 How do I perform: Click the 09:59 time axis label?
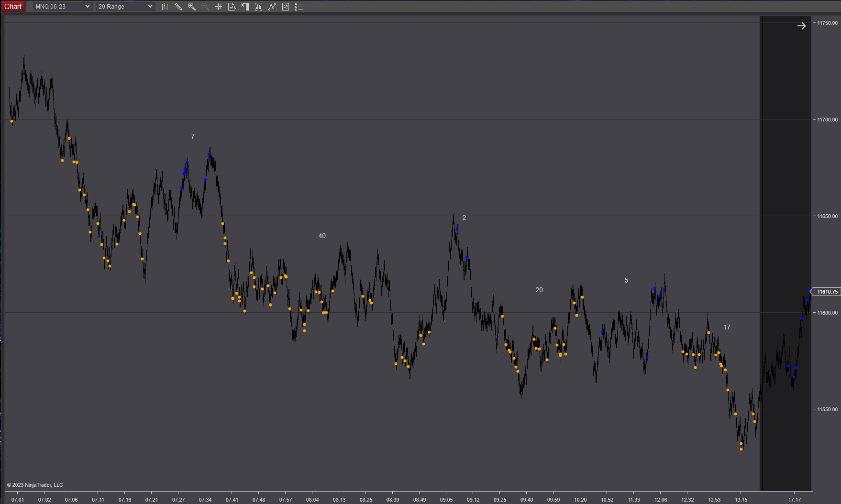(x=553, y=500)
